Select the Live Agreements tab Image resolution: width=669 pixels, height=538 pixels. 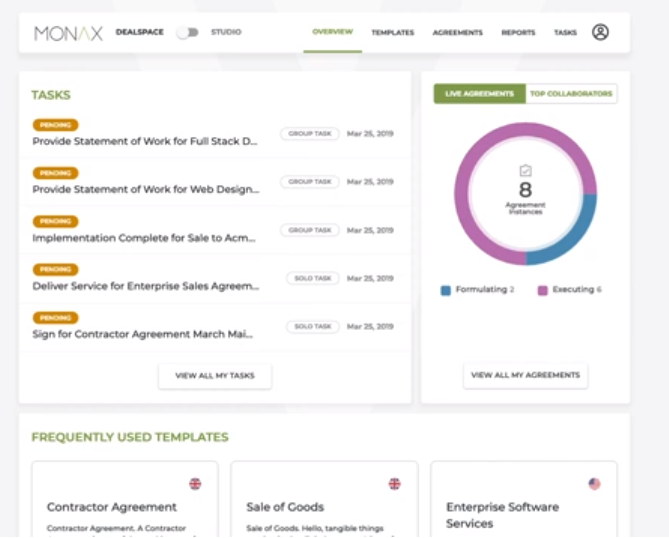[479, 94]
